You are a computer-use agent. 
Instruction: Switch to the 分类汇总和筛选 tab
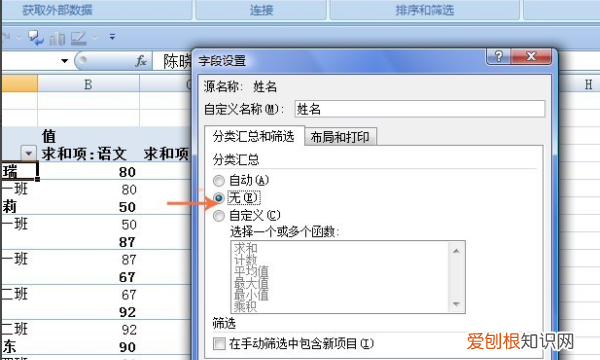(x=254, y=136)
